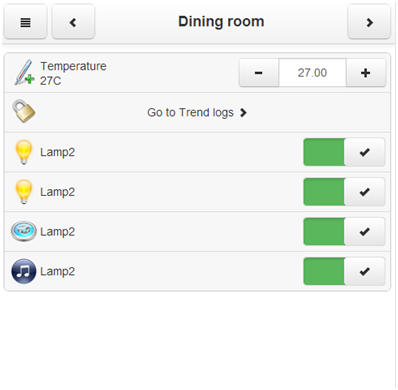Click the chevron next to Trend logs
Viewport: 398px width, 390px height.
point(243,113)
